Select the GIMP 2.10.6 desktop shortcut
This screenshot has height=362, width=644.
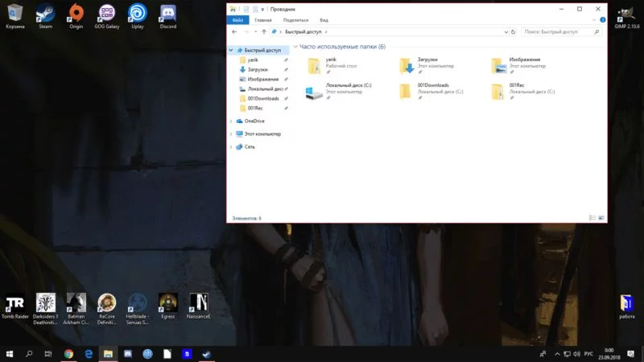tap(627, 18)
